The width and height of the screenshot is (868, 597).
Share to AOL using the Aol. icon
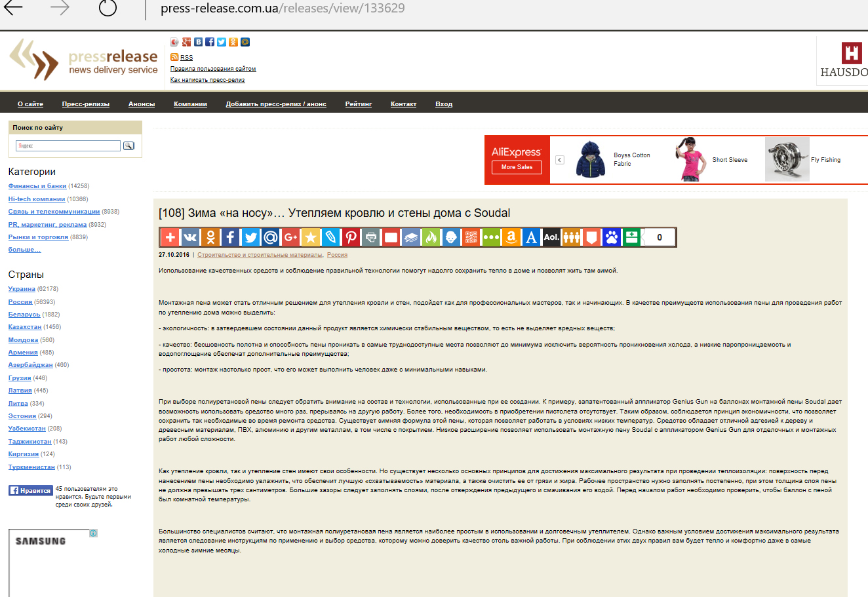click(552, 237)
